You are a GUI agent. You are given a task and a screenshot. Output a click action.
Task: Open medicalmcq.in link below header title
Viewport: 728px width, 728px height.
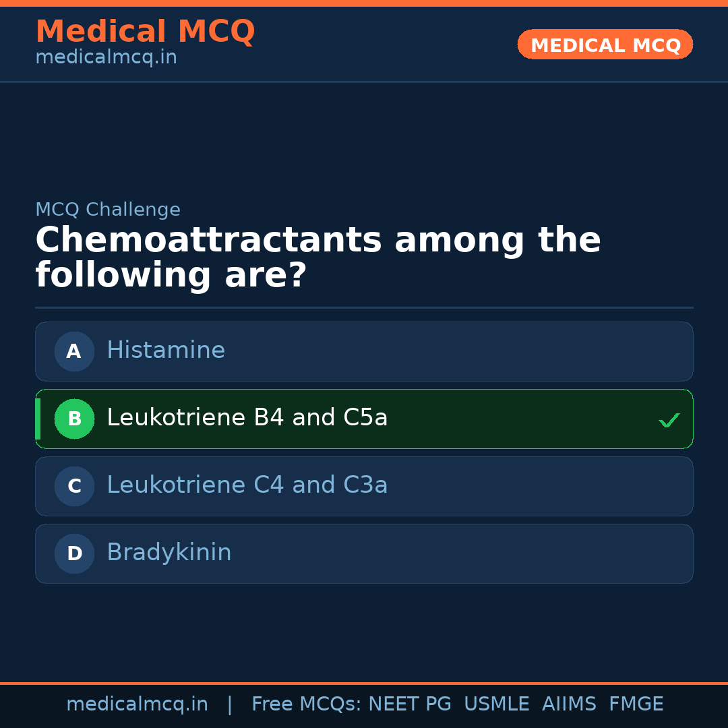[x=106, y=57]
